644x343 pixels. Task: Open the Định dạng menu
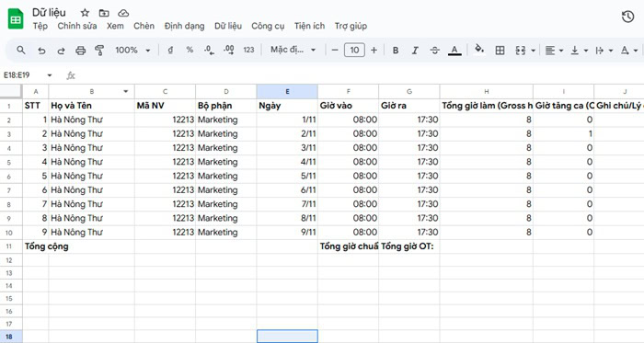pos(184,26)
